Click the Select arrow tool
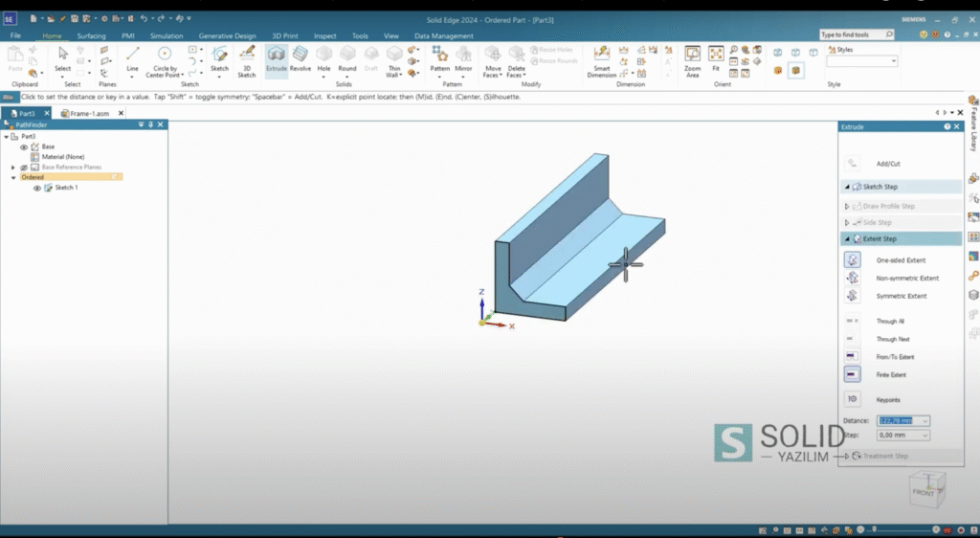The height and width of the screenshot is (538, 980). (62, 59)
